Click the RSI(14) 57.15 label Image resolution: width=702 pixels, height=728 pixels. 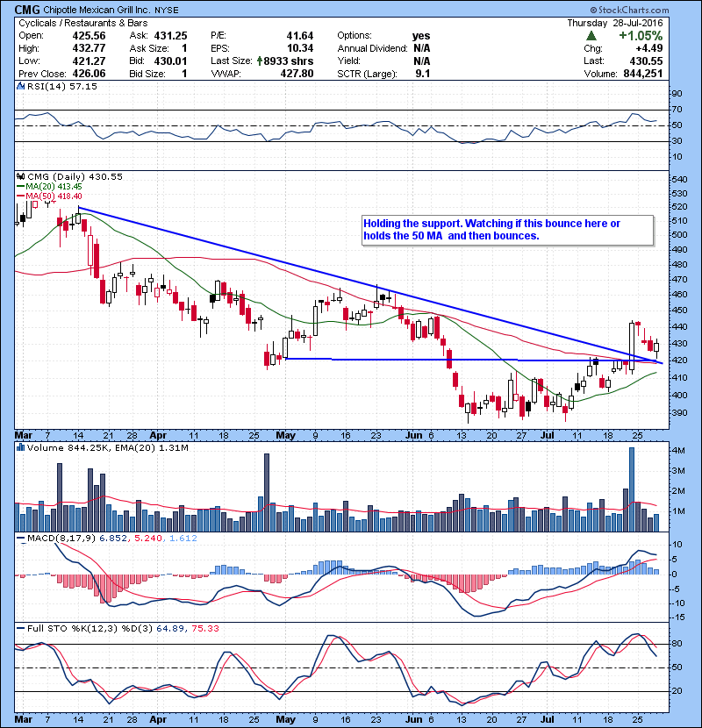point(62,86)
